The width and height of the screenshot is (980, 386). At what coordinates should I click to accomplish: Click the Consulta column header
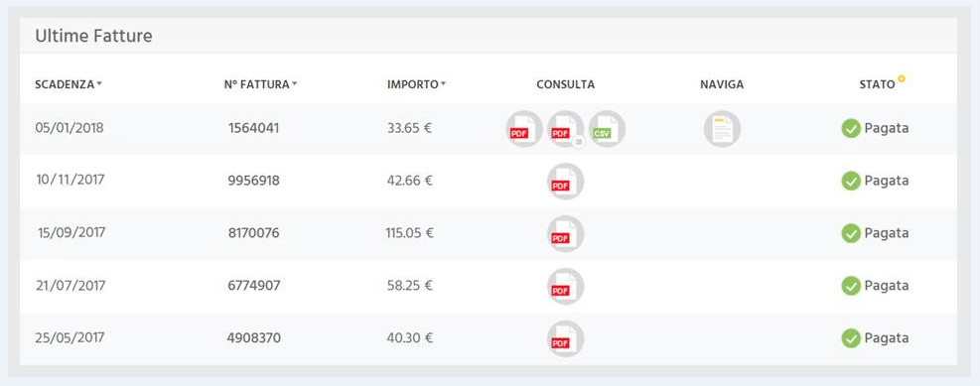(x=566, y=84)
